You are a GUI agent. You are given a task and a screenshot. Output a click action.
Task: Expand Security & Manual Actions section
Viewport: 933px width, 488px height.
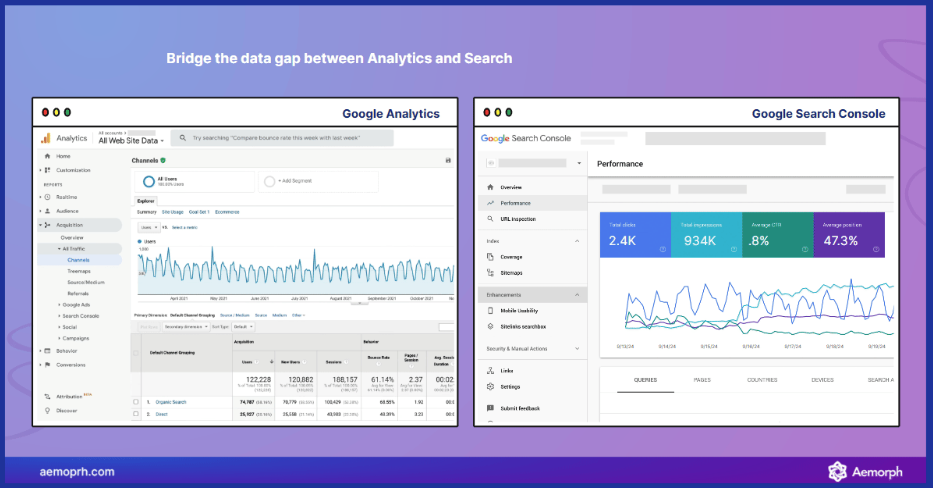click(577, 349)
